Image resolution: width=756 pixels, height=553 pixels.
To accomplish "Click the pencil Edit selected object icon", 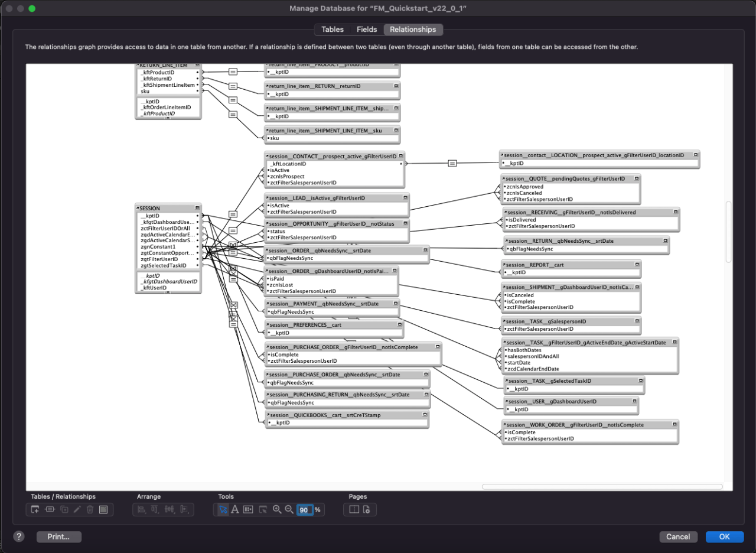I will coord(77,509).
